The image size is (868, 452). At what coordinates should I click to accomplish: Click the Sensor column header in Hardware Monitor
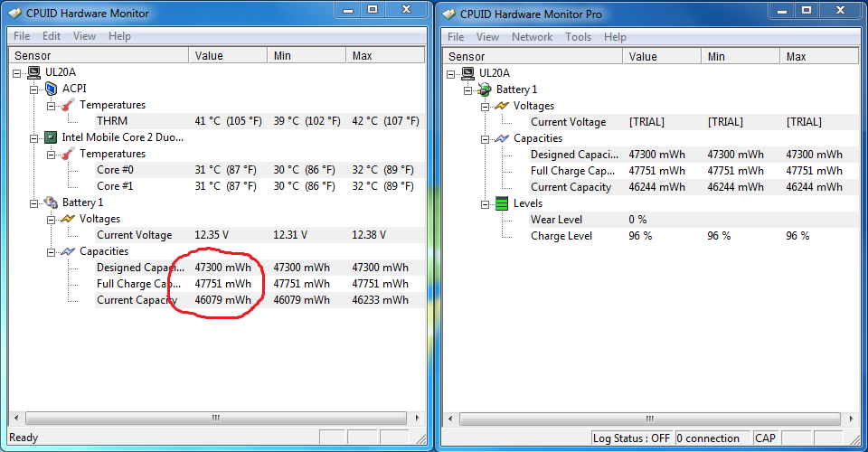tap(99, 55)
